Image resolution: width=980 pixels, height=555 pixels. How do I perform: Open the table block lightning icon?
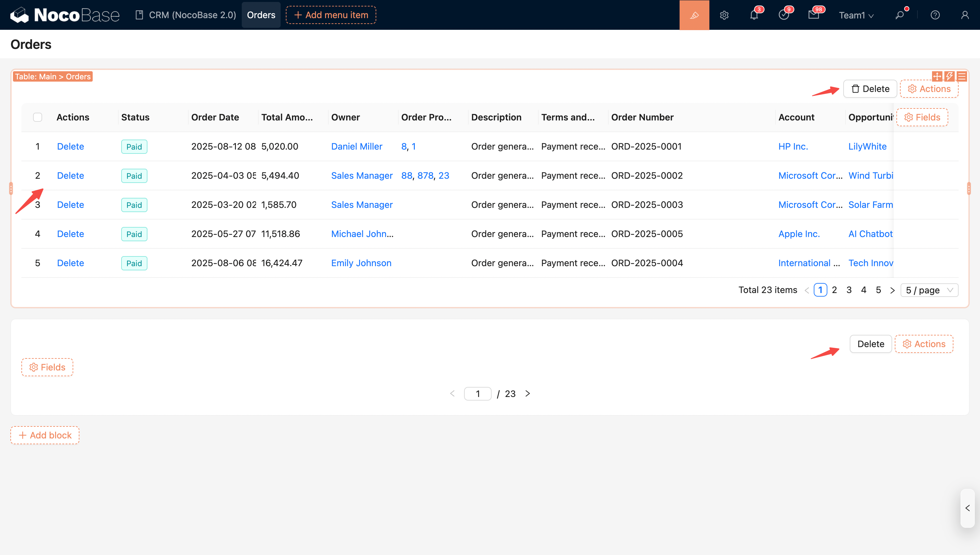[950, 76]
